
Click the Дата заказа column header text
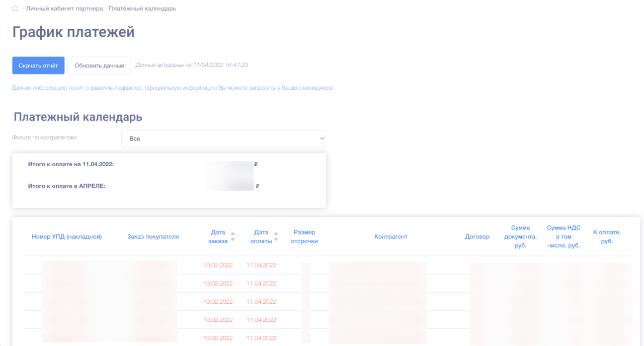click(x=218, y=237)
